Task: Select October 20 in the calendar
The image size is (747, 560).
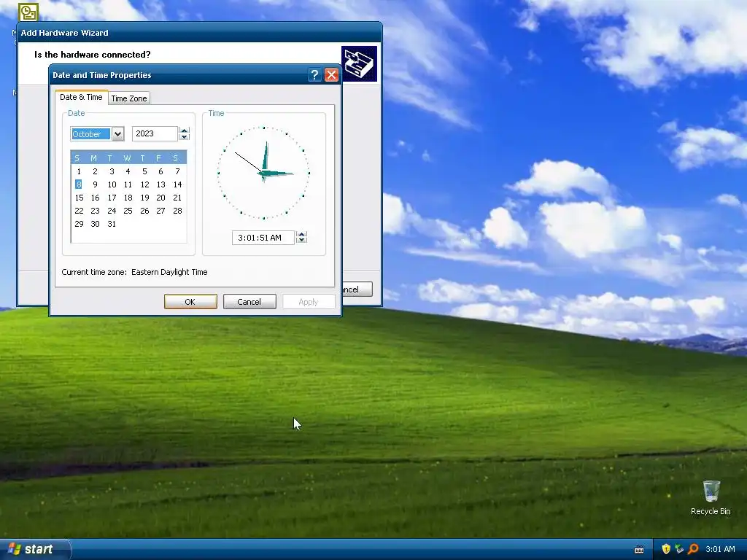Action: pos(160,198)
